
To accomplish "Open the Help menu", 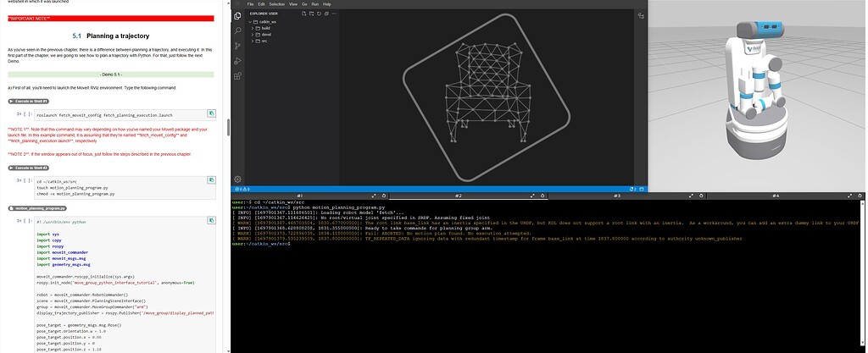I will tap(326, 4).
